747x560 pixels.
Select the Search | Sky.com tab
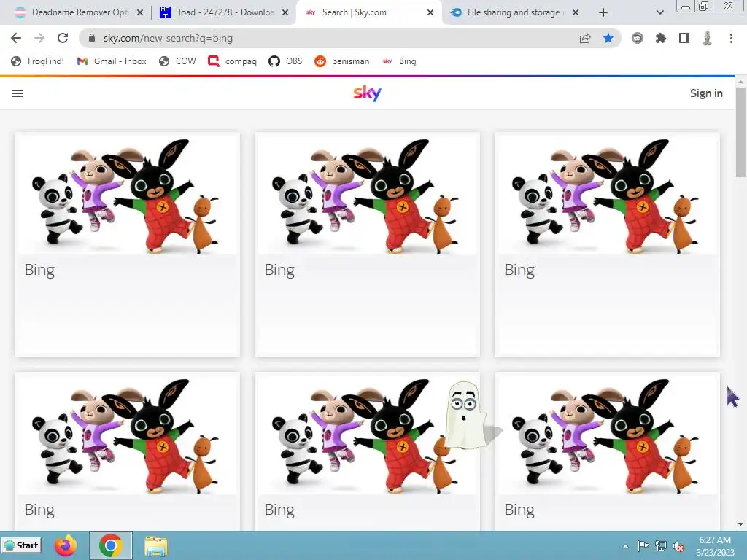368,12
